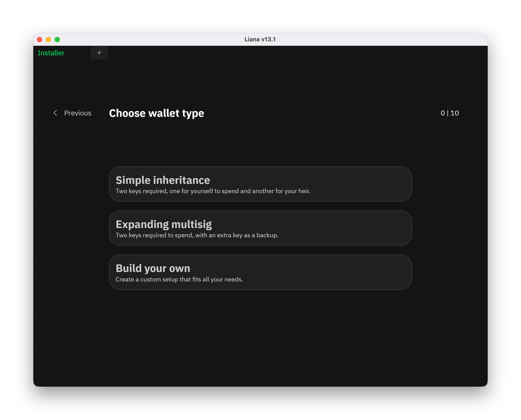521x420 pixels.
Task: Click the Liana v13.1 title text
Action: click(x=260, y=39)
